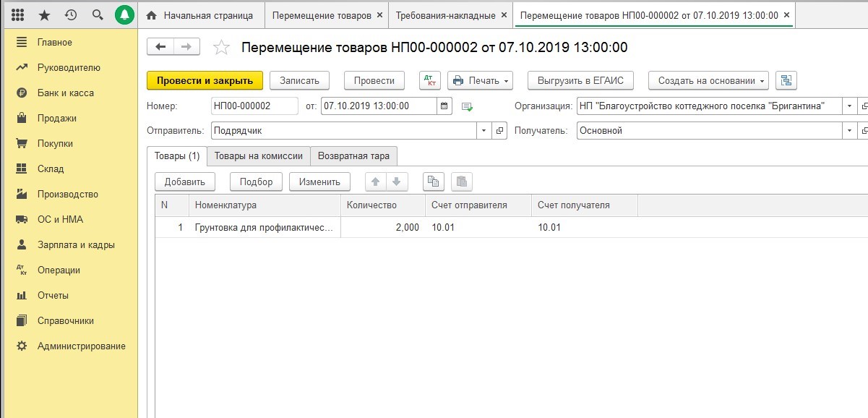Click the Номер input field
Screen dimensions: 868x418
click(x=254, y=106)
